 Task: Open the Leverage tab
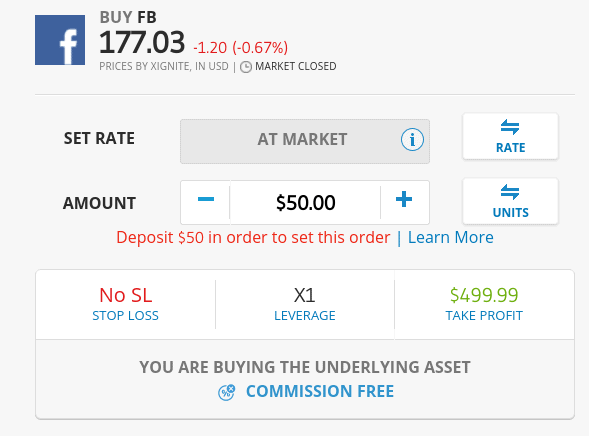[x=305, y=305]
